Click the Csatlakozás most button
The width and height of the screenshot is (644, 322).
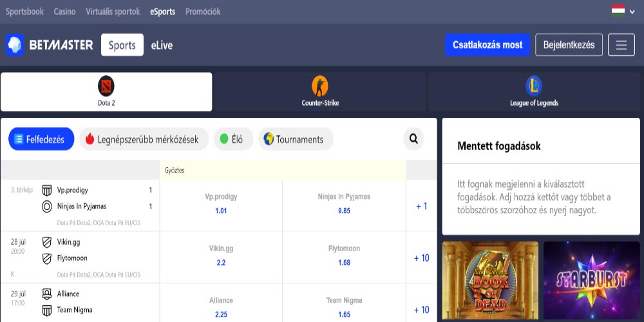coord(488,45)
